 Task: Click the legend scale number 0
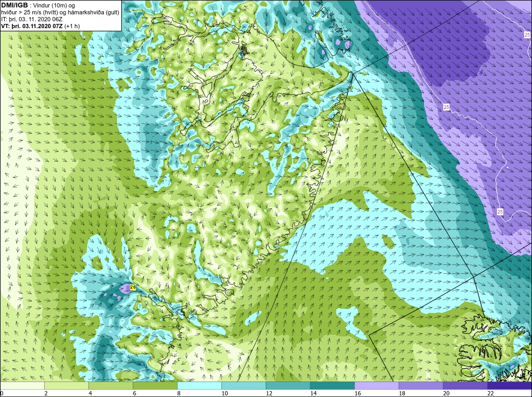2,393
